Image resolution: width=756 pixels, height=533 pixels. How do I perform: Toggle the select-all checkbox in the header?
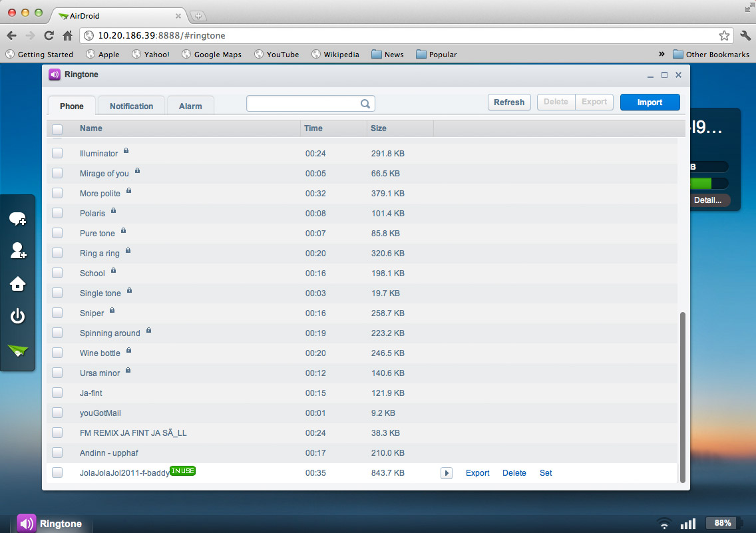click(x=57, y=129)
